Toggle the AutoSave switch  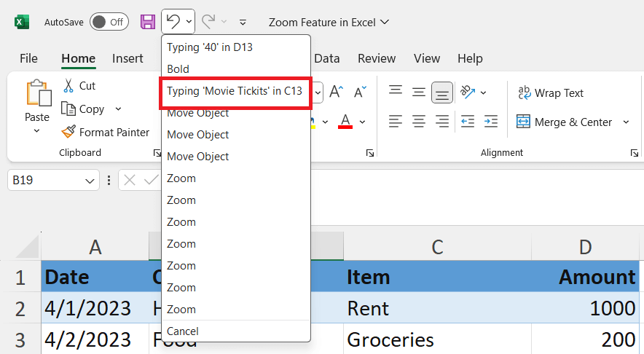[109, 22]
